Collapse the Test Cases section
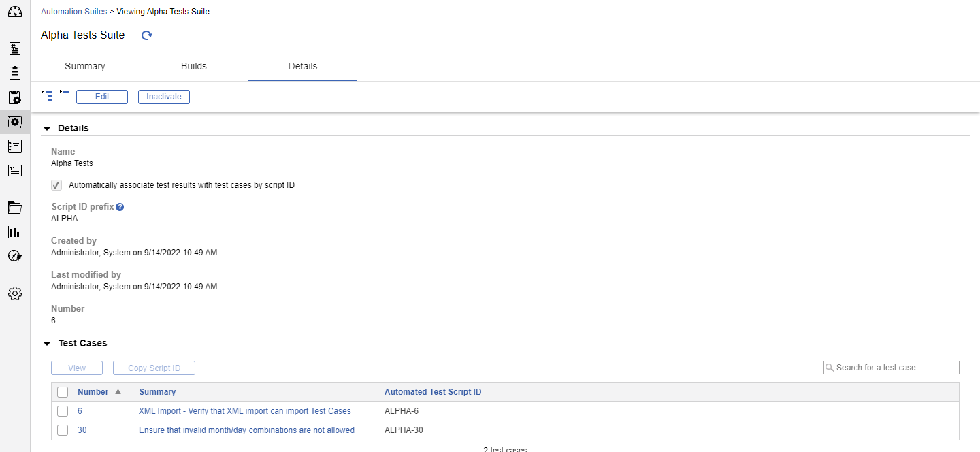The width and height of the screenshot is (980, 452). point(46,344)
